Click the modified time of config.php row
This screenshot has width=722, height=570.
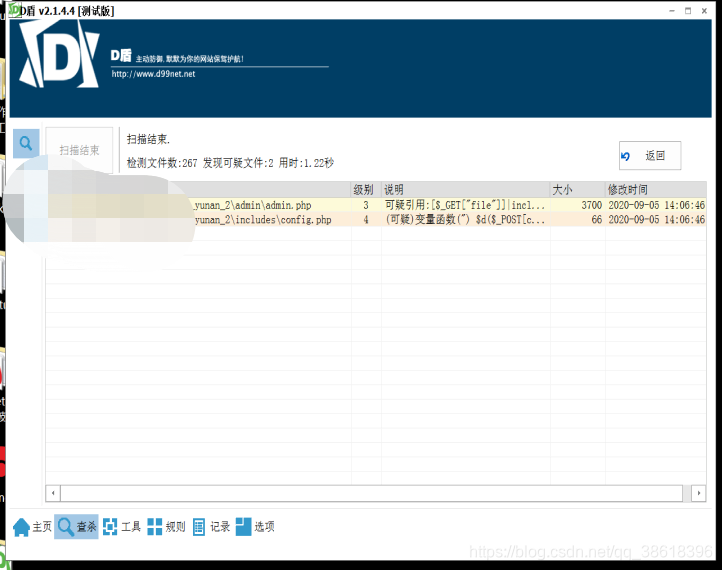click(x=656, y=220)
